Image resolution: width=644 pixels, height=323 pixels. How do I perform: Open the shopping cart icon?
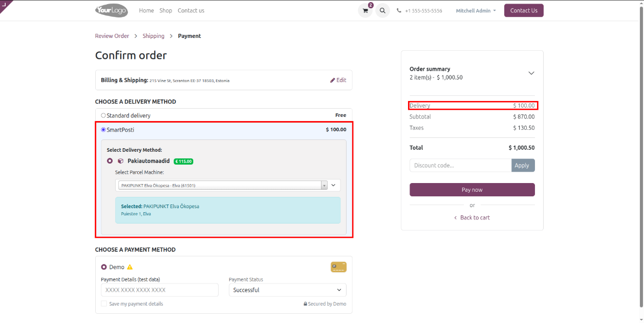365,11
